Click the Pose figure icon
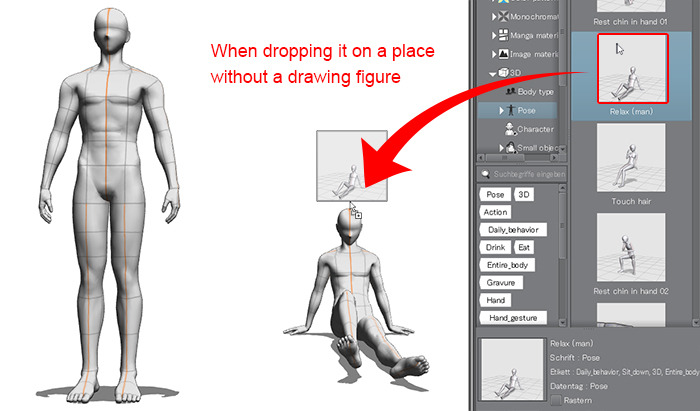The image size is (700, 411). pos(510,110)
